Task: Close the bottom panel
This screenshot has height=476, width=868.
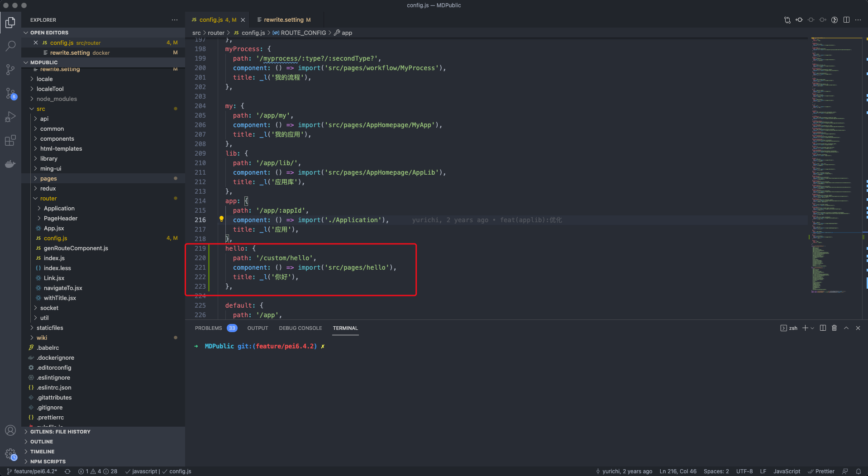Action: tap(858, 328)
